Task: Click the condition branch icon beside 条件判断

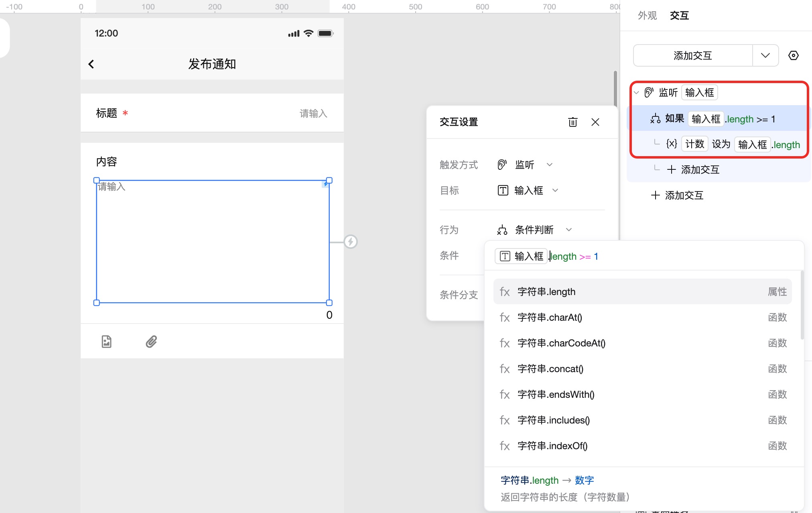Action: (502, 230)
